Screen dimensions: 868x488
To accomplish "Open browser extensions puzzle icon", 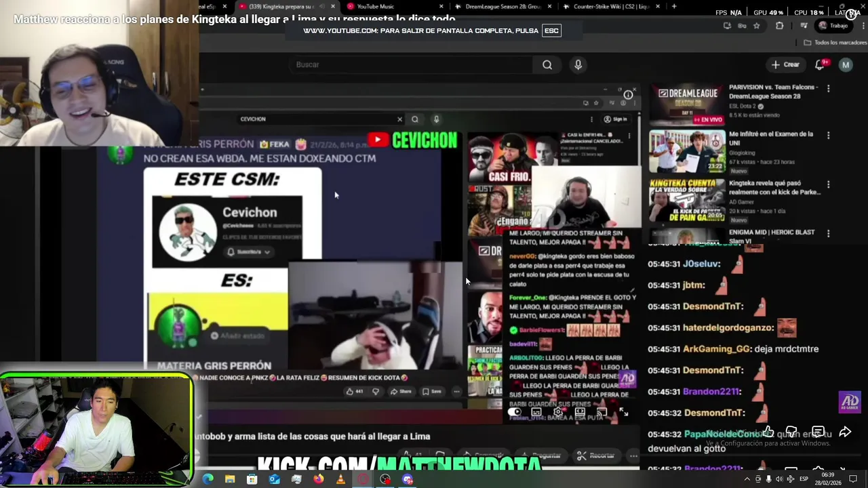I will point(779,26).
